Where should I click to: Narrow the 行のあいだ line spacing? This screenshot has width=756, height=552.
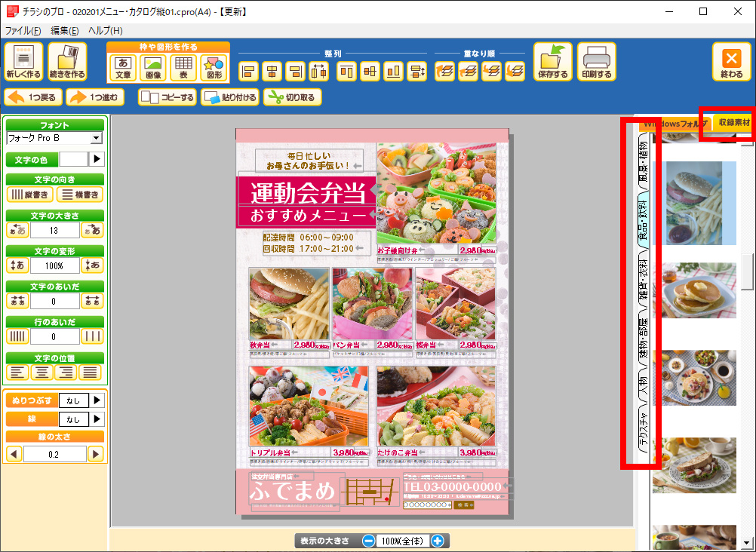coord(18,336)
